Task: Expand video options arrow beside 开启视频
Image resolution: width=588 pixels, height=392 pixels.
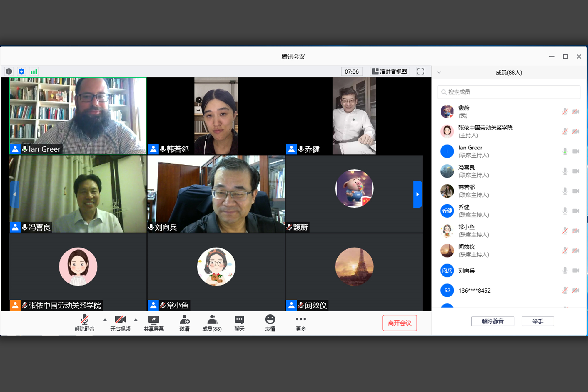Action: pos(136,320)
